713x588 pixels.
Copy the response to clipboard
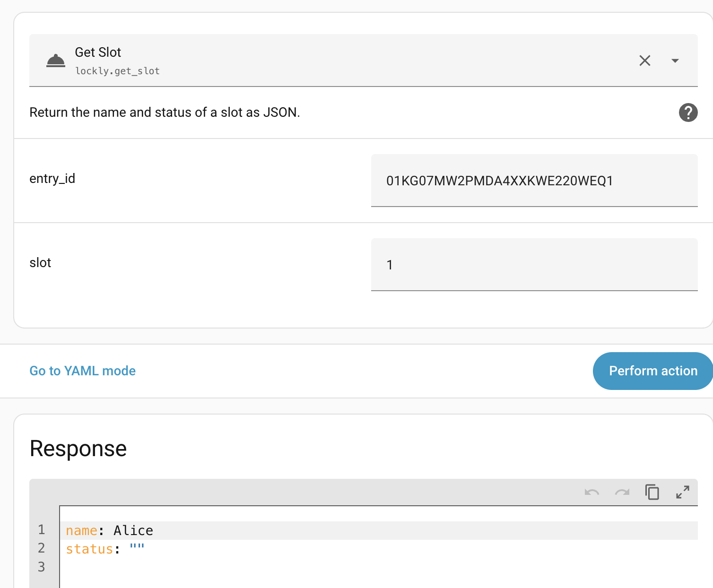[x=652, y=492]
